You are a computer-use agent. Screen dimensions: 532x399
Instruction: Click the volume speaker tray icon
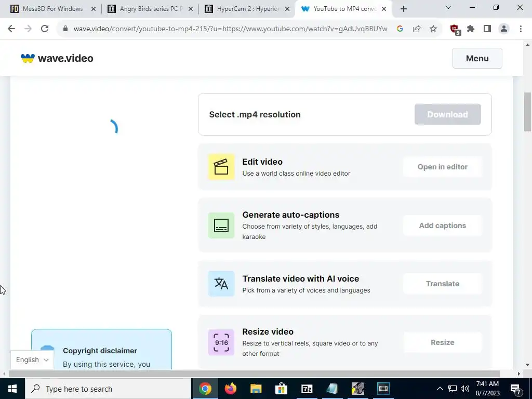[x=465, y=389]
